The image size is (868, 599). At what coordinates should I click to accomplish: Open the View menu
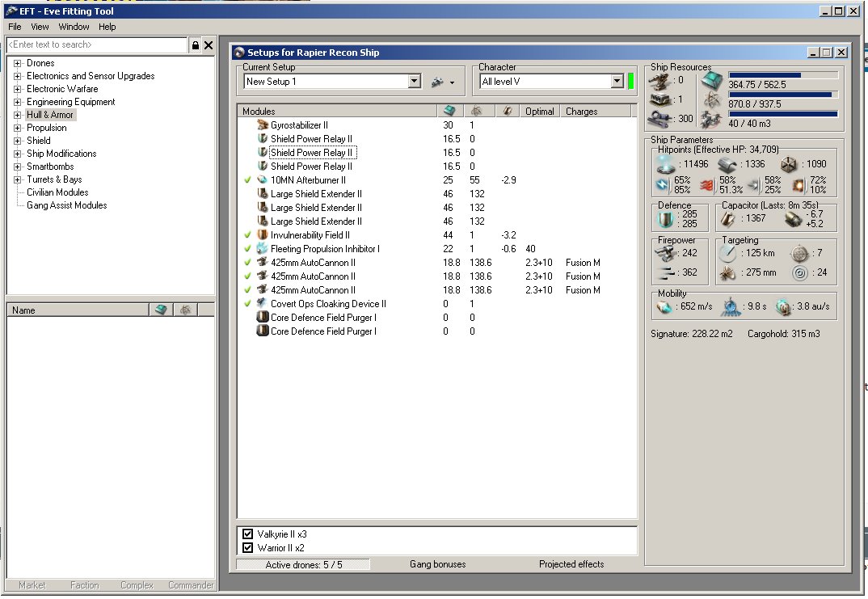pos(40,27)
